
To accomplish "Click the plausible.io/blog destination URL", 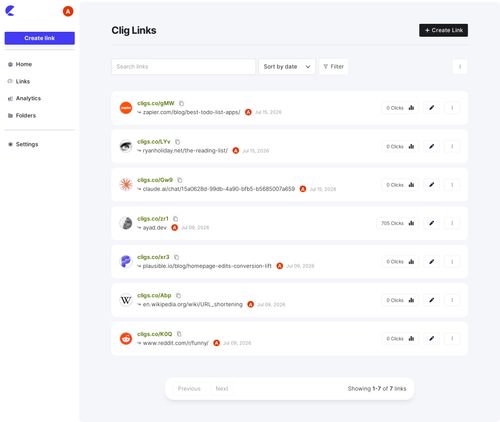I will pyautogui.click(x=207, y=266).
